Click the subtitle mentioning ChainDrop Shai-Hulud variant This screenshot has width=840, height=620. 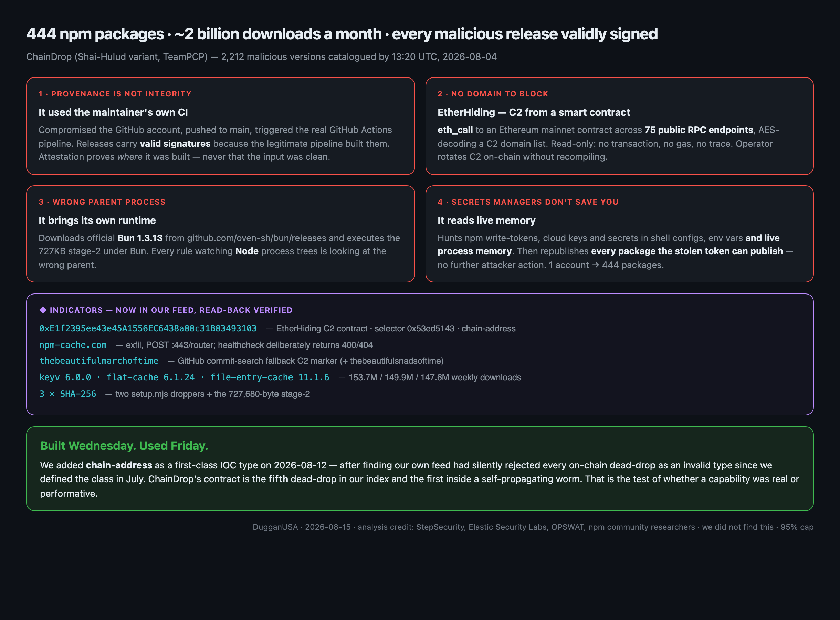coord(261,57)
